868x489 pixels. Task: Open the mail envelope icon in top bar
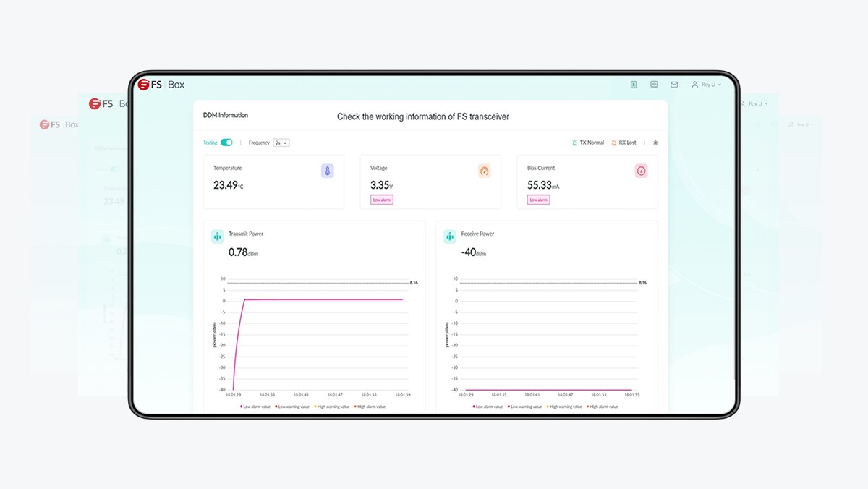[673, 84]
